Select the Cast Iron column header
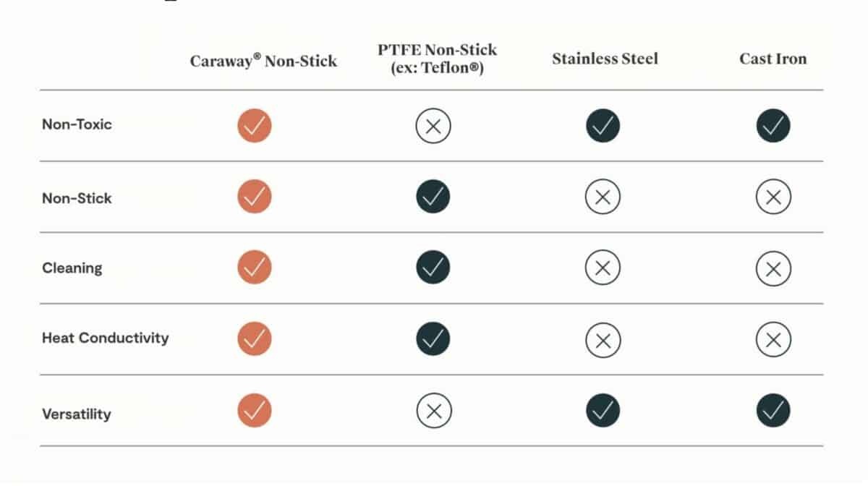Image resolution: width=868 pixels, height=486 pixels. [x=773, y=59]
